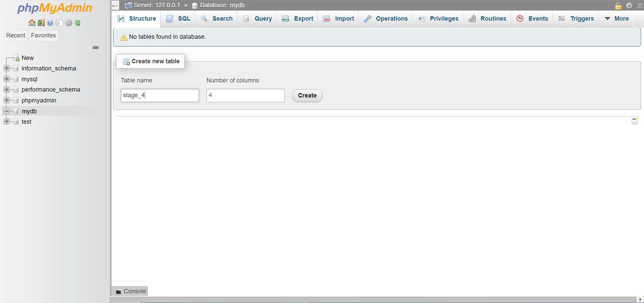The image size is (644, 303).
Task: Click the bookmark note icon on right
Action: coord(635,121)
